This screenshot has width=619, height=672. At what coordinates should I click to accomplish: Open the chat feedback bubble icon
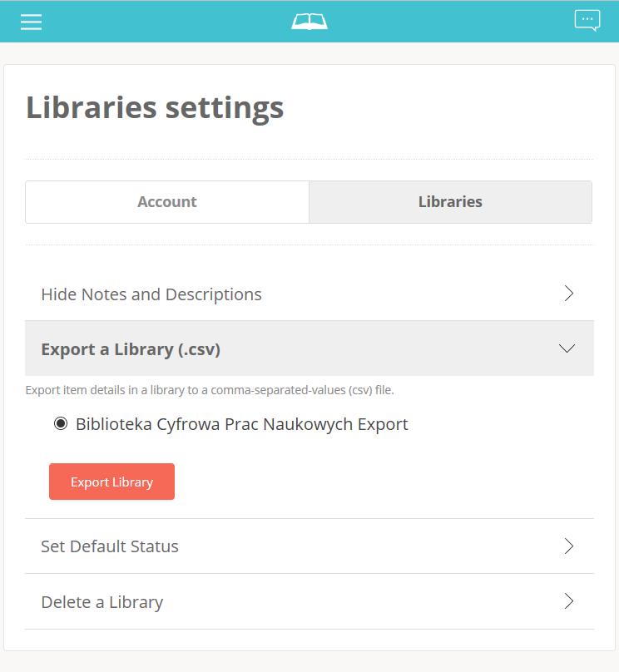click(x=587, y=21)
